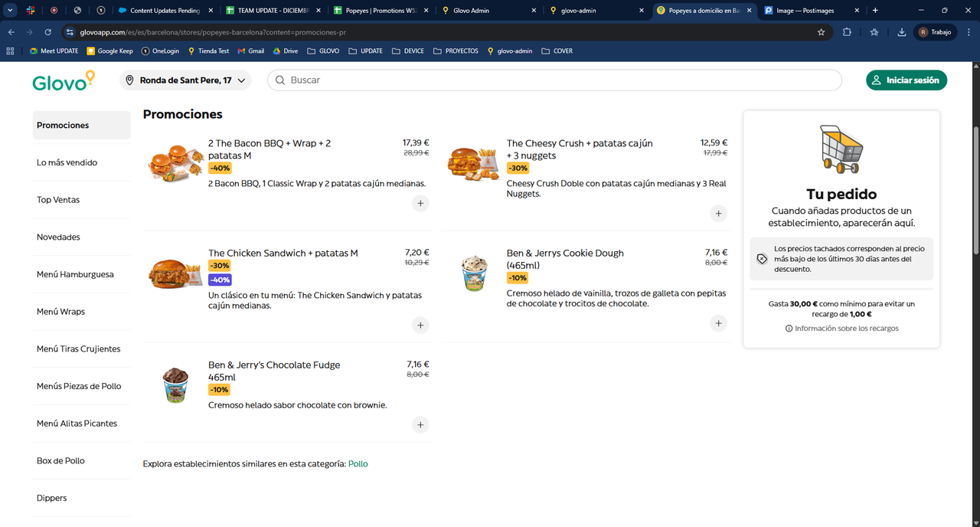Switch to TEAM UPDATE - DICIEMBRE tab

pos(273,11)
